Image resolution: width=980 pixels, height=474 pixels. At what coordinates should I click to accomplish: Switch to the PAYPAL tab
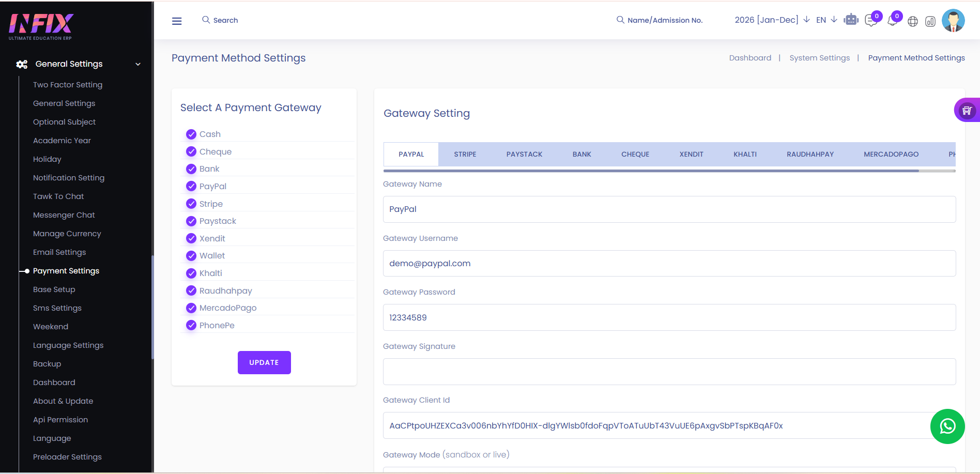coord(411,154)
